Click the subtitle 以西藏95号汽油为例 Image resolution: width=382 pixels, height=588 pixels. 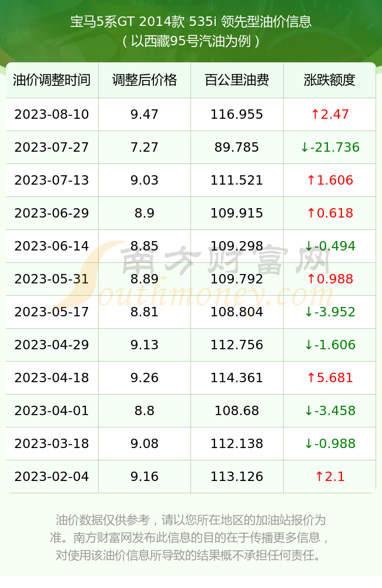pyautogui.click(x=191, y=41)
